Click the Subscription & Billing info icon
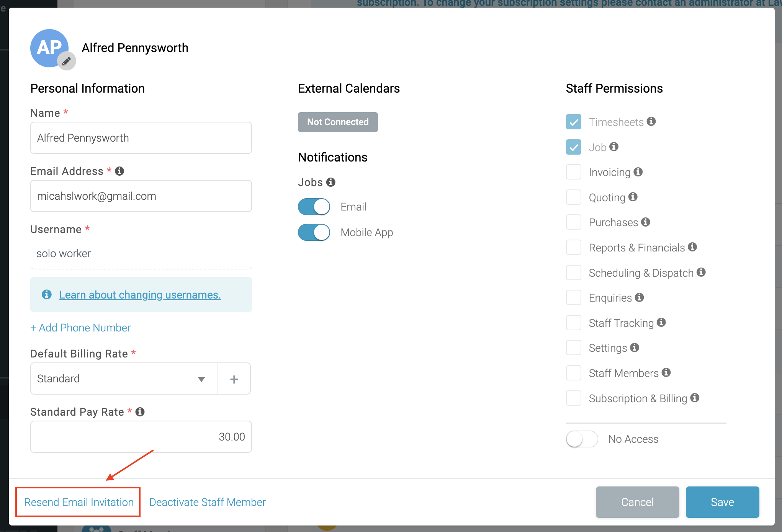 pos(695,398)
